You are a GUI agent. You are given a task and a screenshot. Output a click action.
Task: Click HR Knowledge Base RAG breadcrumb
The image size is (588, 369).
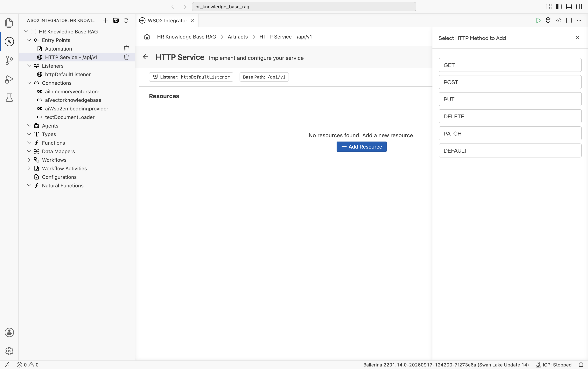click(x=186, y=37)
